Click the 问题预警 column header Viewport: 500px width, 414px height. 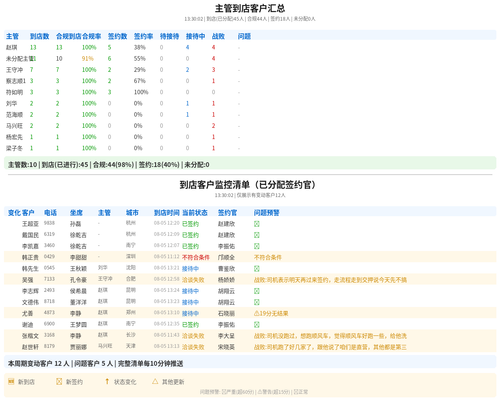click(x=267, y=213)
